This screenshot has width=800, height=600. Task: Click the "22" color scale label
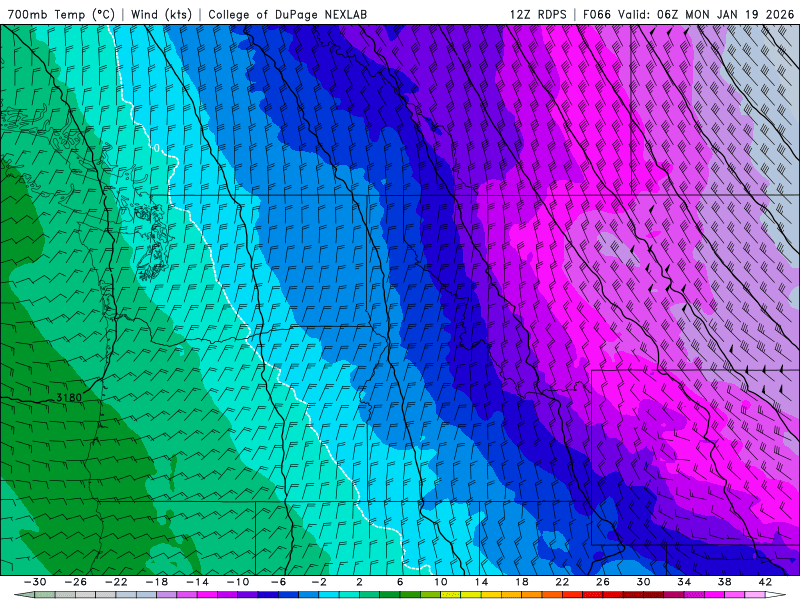(562, 582)
